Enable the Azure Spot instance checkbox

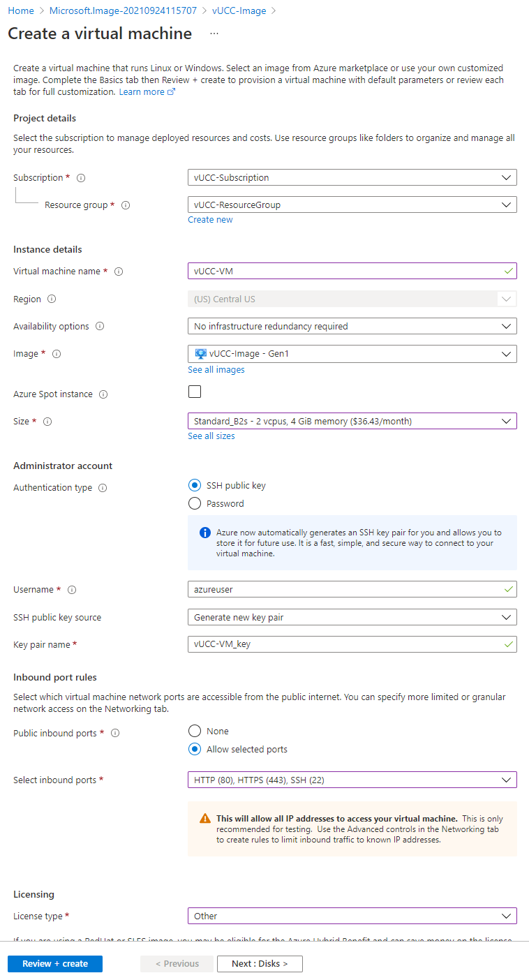tap(195, 392)
